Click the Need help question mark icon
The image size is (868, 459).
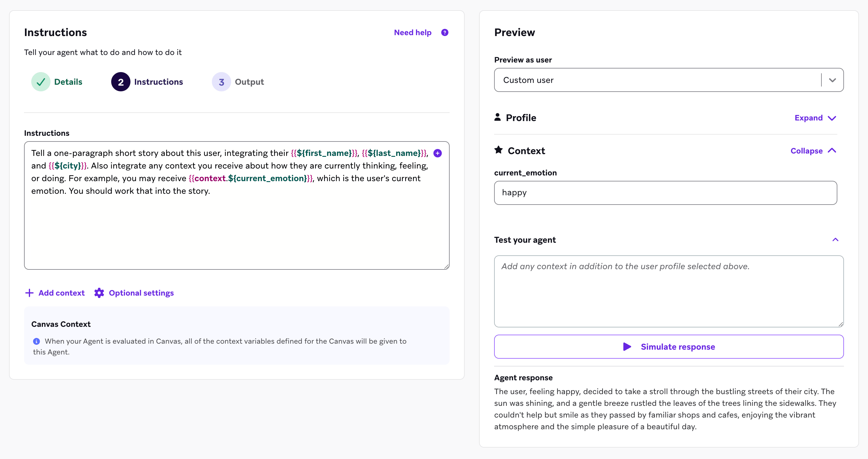click(445, 33)
